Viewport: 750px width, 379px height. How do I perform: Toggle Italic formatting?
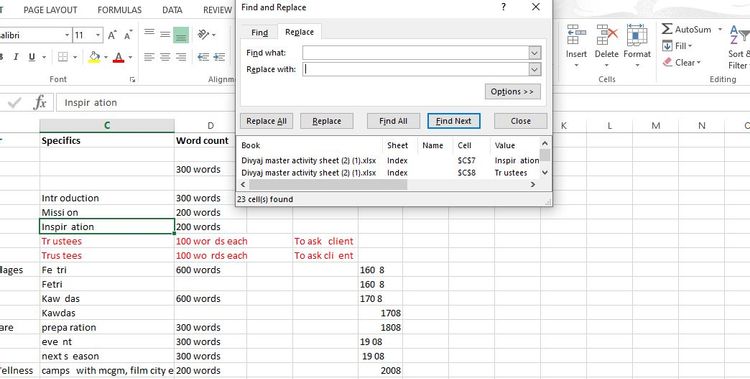[16, 57]
